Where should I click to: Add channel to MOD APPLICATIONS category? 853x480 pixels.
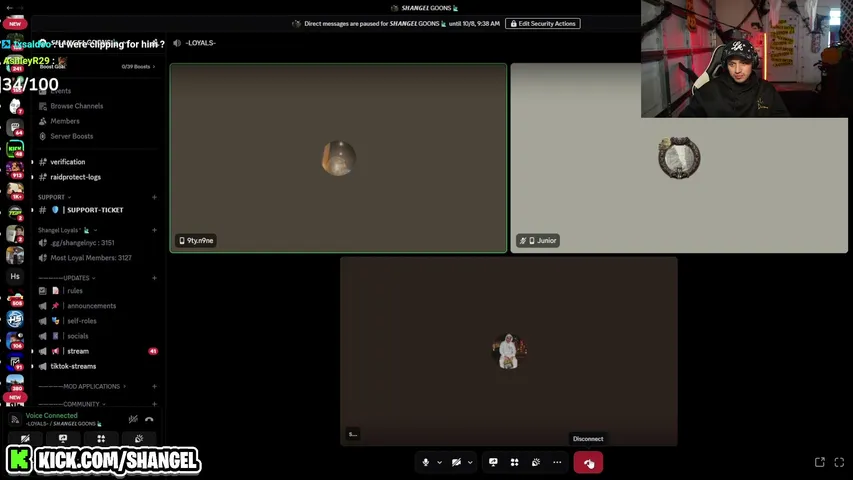(154, 386)
